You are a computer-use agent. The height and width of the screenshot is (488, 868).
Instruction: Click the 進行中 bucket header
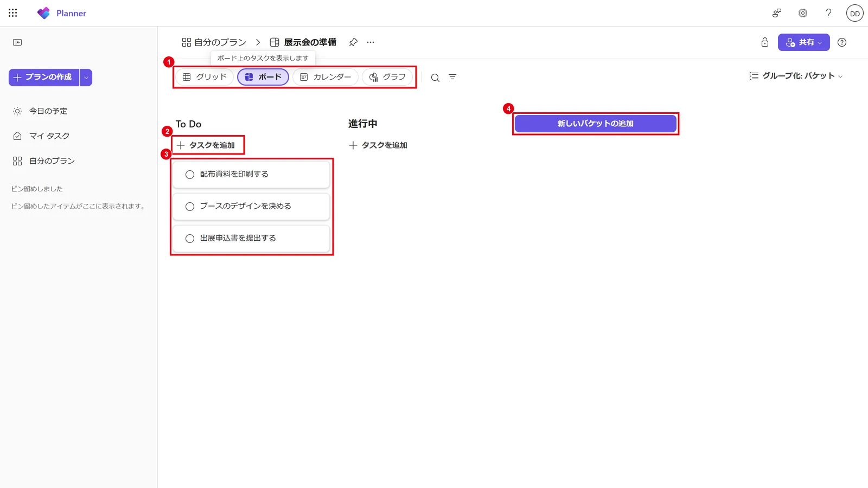click(362, 124)
